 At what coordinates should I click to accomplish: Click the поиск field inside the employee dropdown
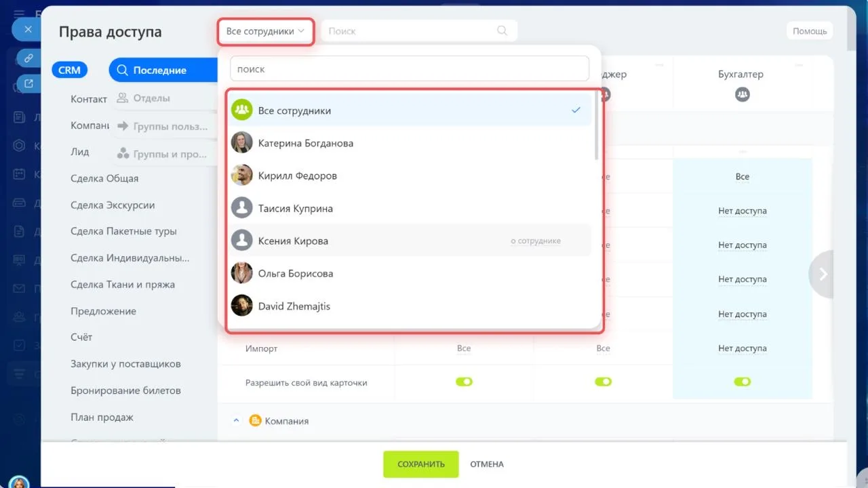[x=409, y=69]
